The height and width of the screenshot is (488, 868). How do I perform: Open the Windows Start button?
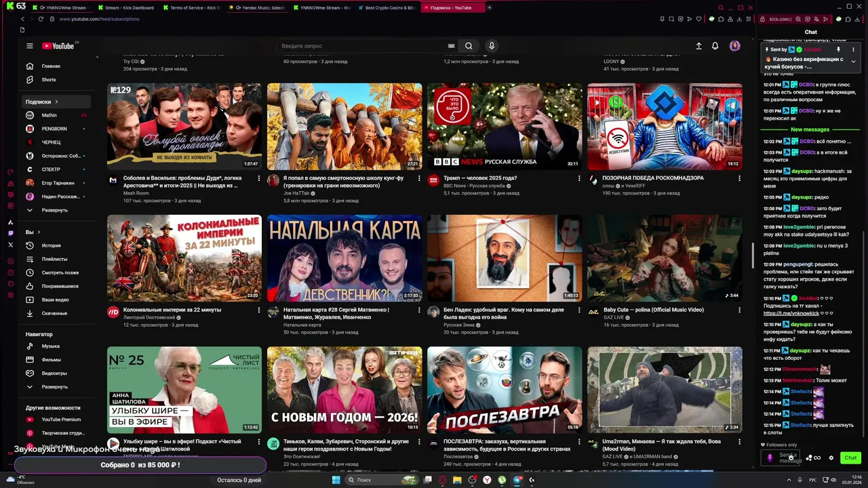pos(335,480)
